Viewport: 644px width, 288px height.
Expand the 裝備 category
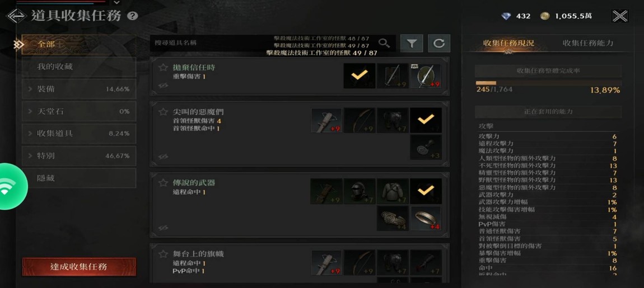click(x=79, y=89)
